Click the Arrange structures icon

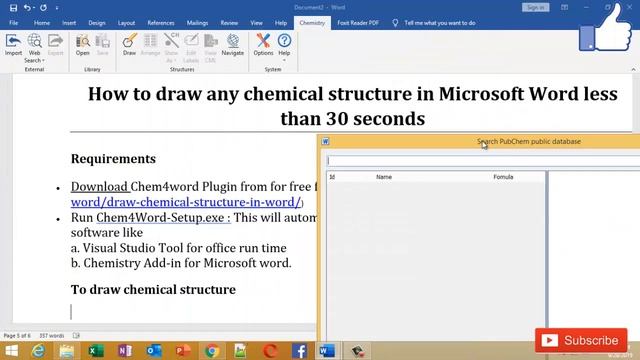click(150, 45)
